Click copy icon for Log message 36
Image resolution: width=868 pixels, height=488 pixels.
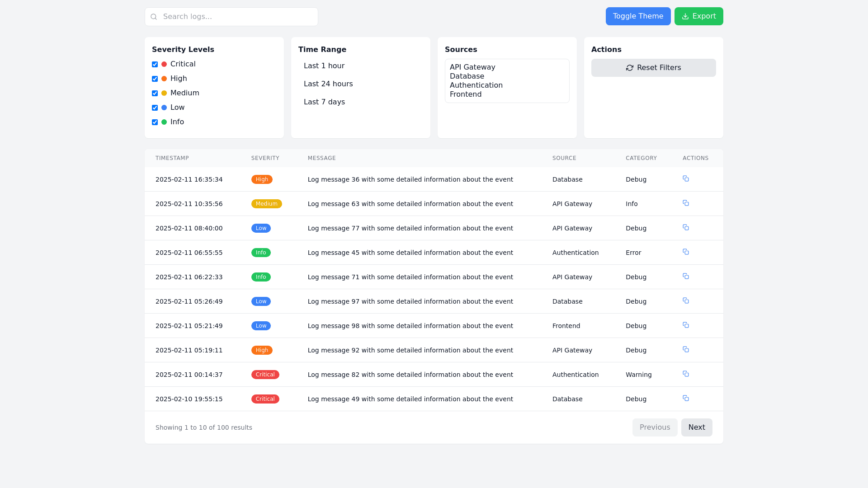pos(686,179)
